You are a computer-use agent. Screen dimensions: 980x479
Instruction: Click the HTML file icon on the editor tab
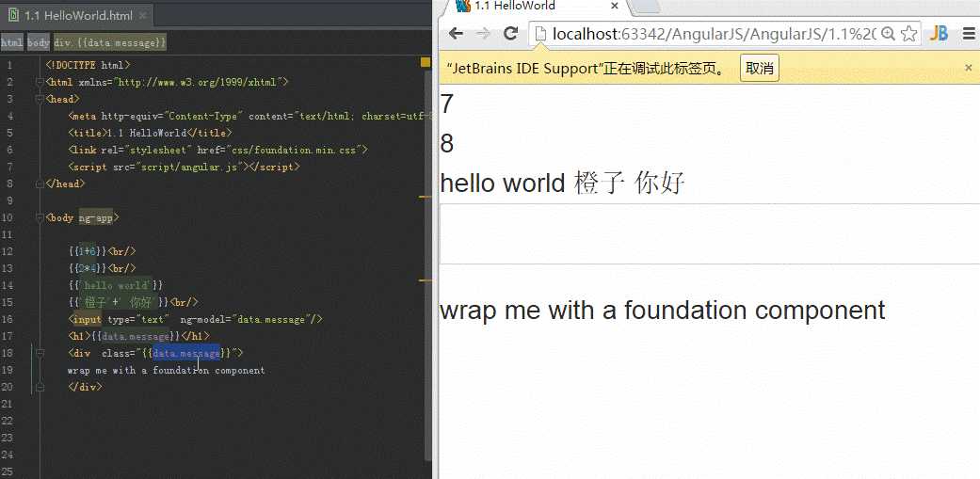coord(13,16)
